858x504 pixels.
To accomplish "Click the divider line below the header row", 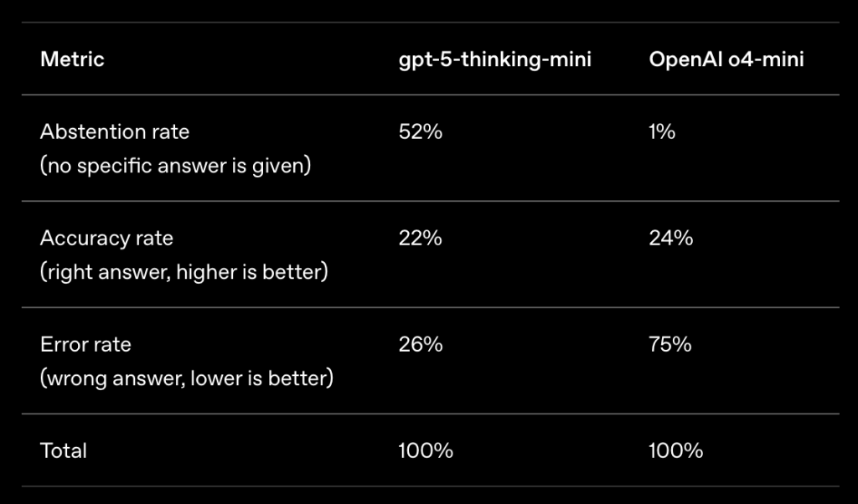I will coord(430,95).
